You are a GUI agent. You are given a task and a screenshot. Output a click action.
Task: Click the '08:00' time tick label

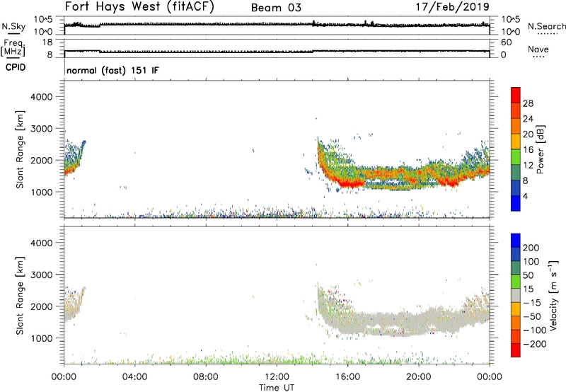pyautogui.click(x=206, y=377)
